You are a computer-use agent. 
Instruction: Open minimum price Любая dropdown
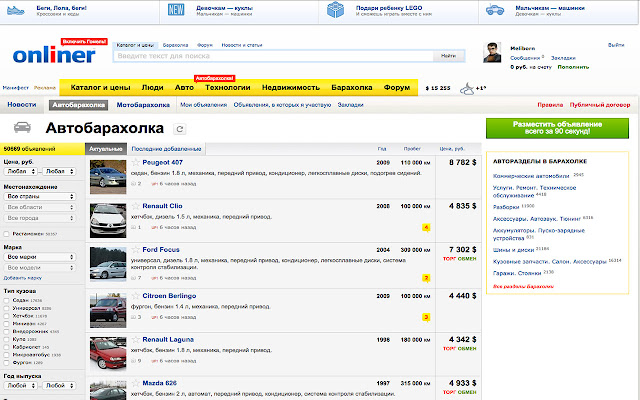click(x=20, y=171)
